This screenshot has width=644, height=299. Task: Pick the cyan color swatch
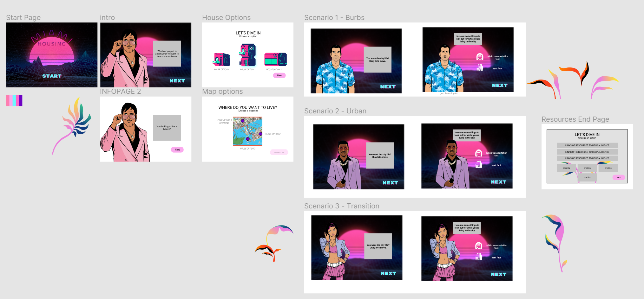(x=14, y=101)
